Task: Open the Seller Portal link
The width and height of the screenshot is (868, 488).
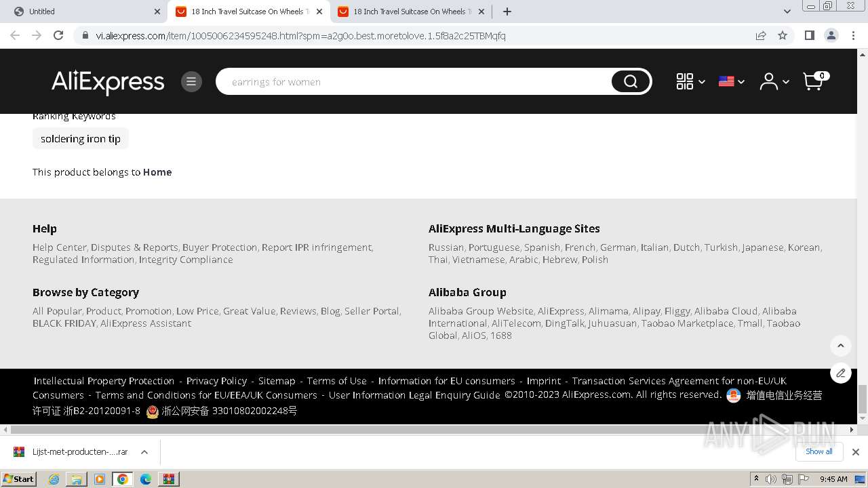Action: (372, 311)
